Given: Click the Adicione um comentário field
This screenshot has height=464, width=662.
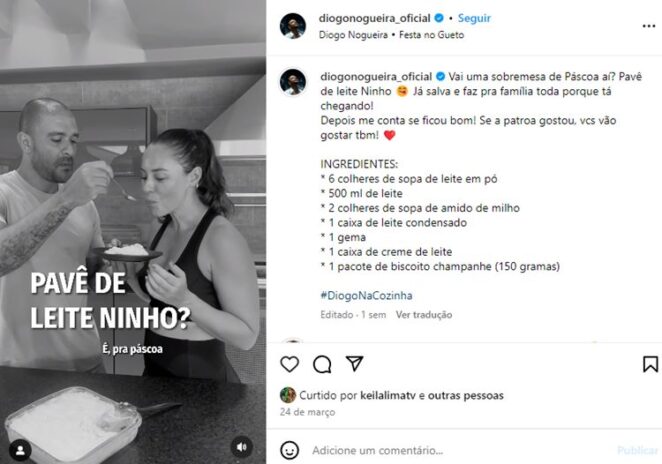Looking at the screenshot, I should 460,450.
